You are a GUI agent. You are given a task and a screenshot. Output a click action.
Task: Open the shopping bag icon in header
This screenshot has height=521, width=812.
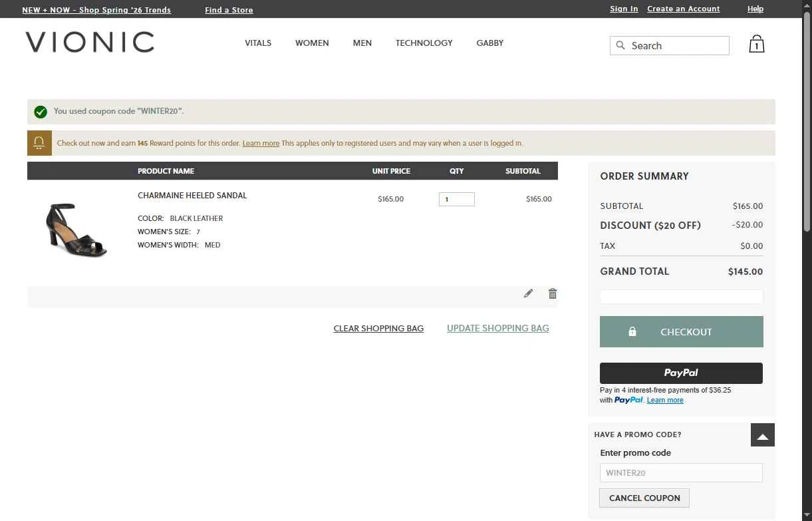756,44
